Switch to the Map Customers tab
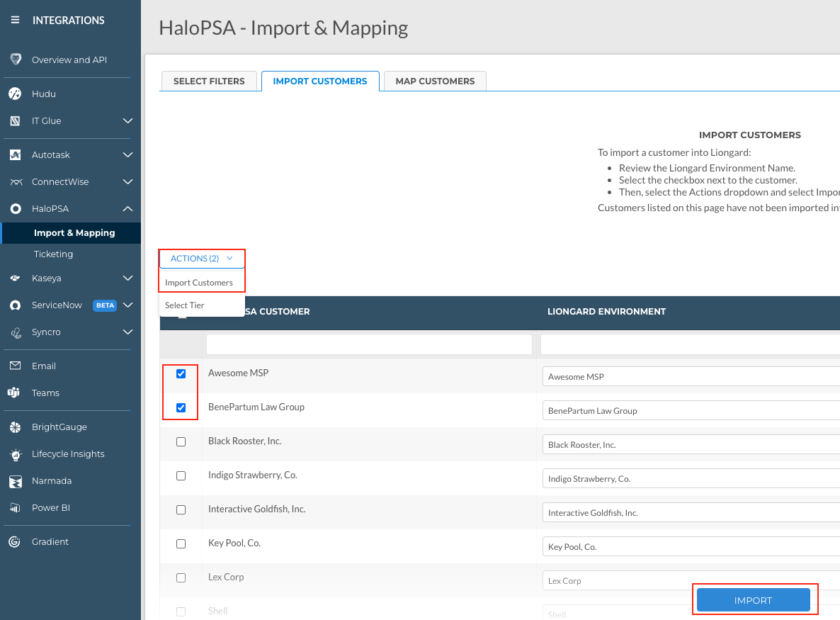The width and height of the screenshot is (840, 620). coord(435,81)
